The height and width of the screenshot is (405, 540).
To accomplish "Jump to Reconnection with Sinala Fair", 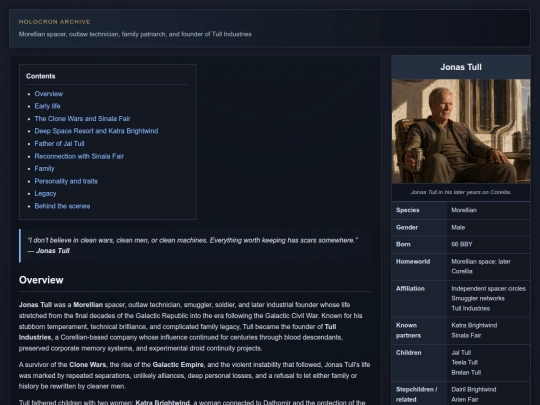I will coord(79,156).
